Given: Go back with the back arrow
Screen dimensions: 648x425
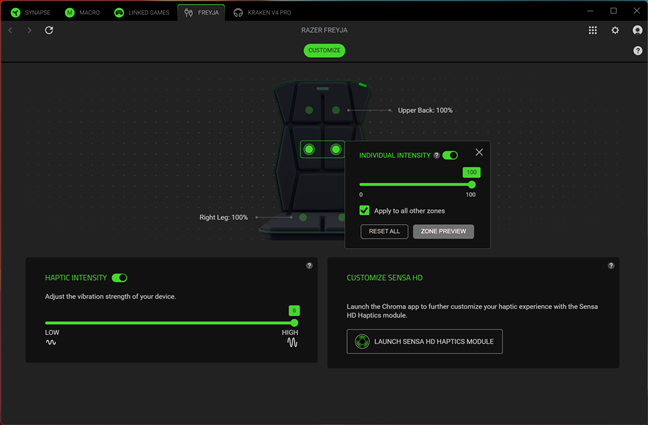Looking at the screenshot, I should pos(11,30).
